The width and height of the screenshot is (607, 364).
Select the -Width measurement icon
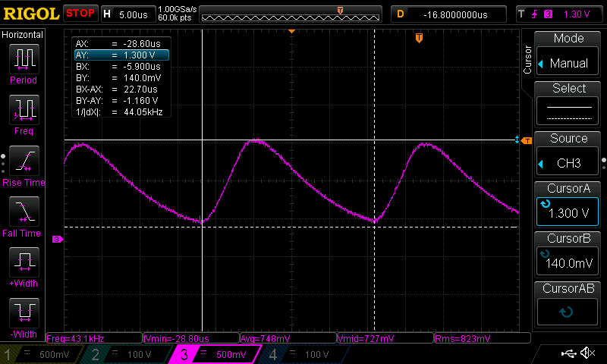point(24,312)
